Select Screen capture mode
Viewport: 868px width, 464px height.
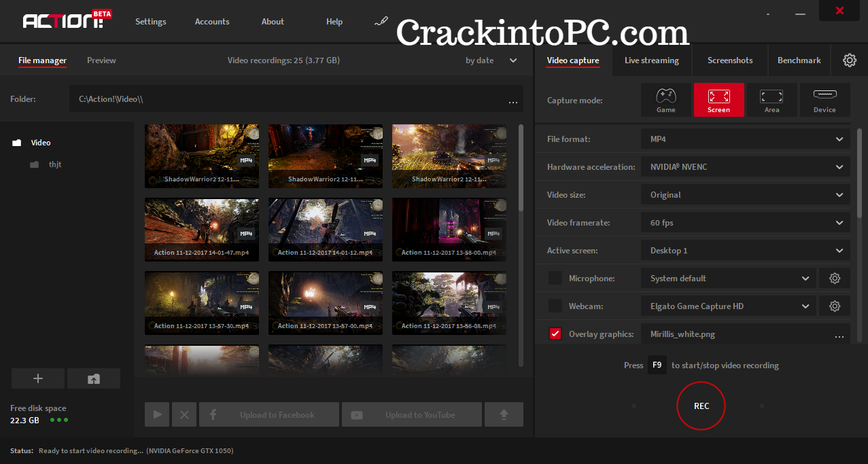pos(718,100)
